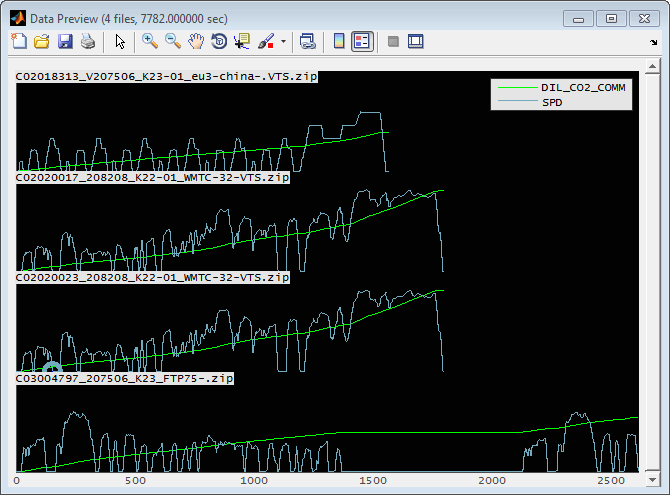Click the C02018313 eu3-china file label
Image resolution: width=670 pixels, height=495 pixels.
click(x=167, y=77)
